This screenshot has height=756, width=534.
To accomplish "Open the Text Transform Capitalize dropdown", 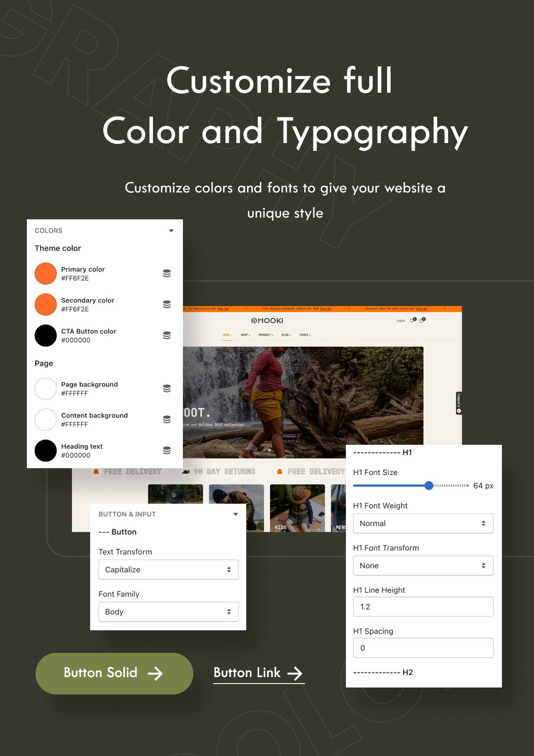I will tap(169, 570).
